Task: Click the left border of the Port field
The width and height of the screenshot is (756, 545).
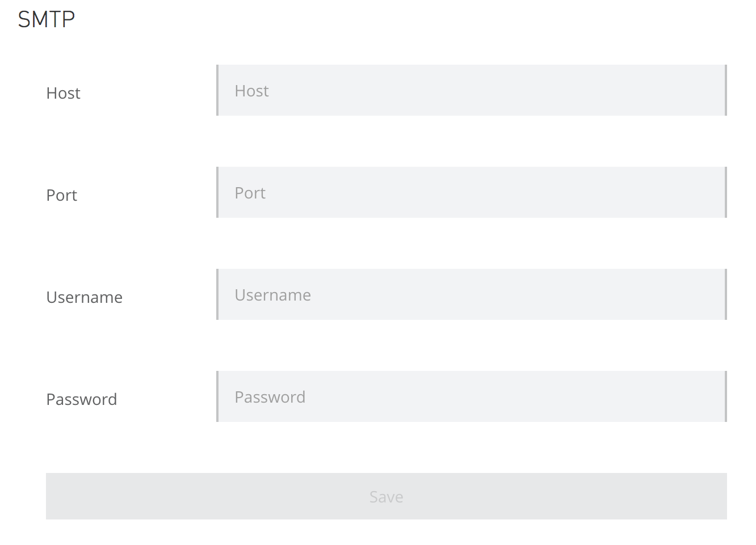Action: tap(218, 192)
